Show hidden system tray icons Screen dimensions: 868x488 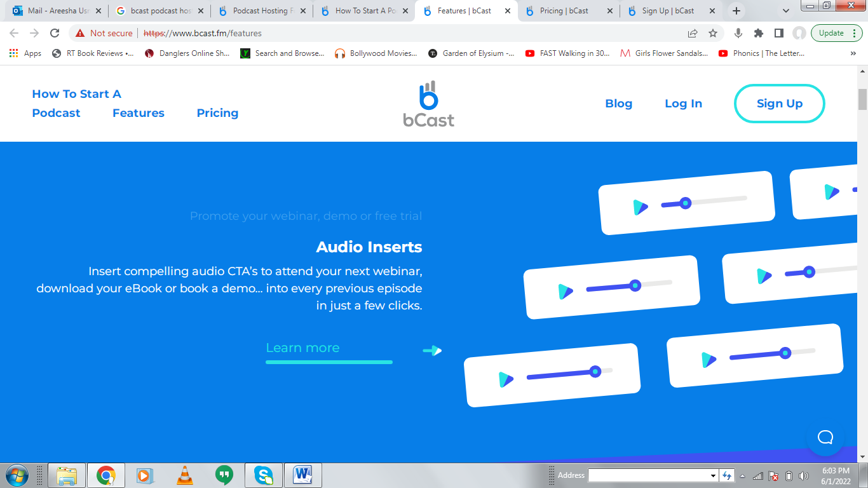tap(742, 475)
